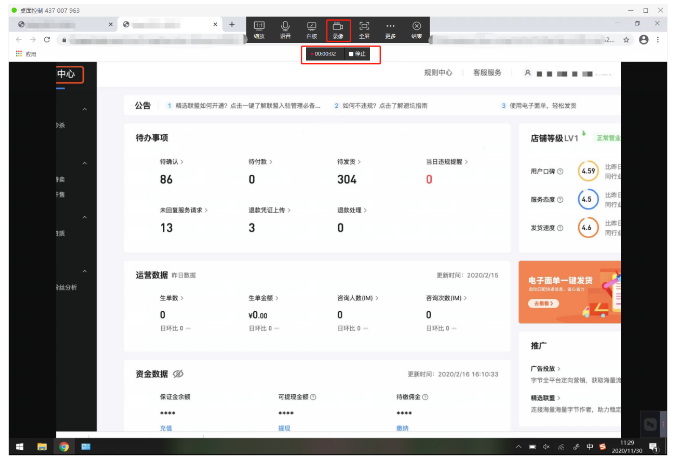This screenshot has height=459, width=676.
Task: Open the Windows Start menu
Action: 20,447
